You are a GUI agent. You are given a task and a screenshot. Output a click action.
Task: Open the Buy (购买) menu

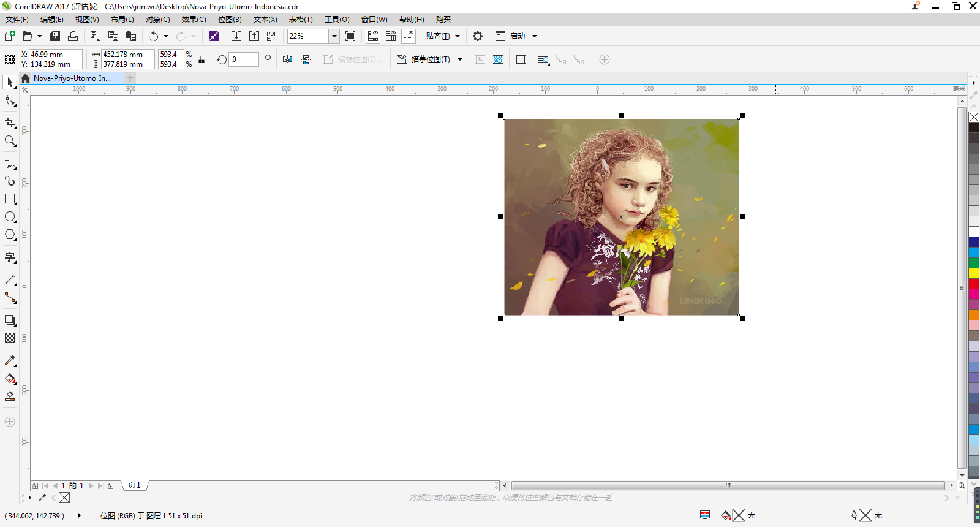tap(443, 20)
